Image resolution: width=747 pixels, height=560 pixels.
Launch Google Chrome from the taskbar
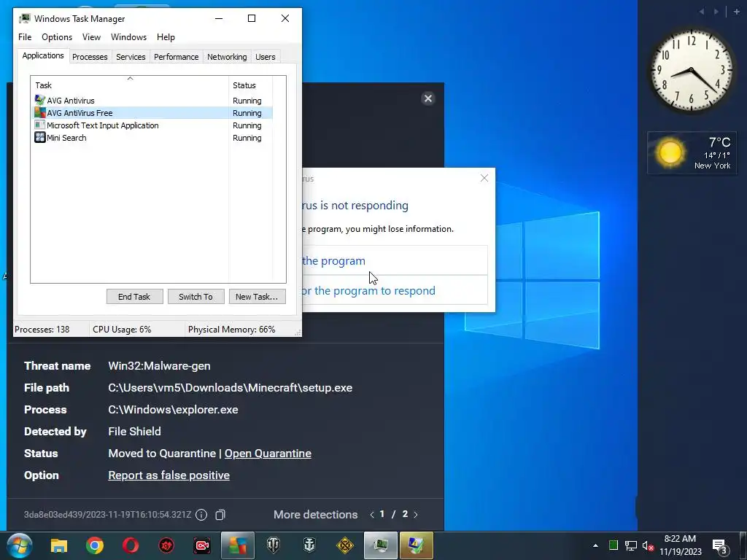95,545
